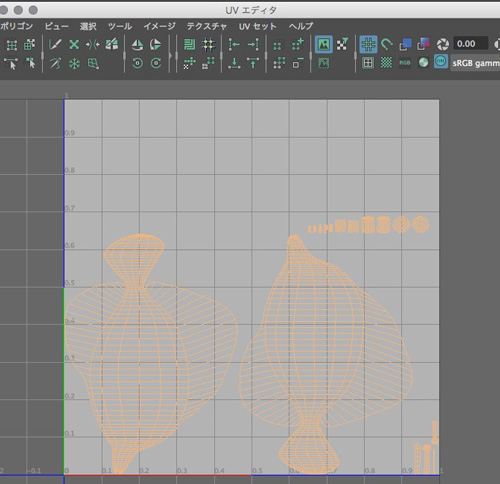Collapse toolbar handle before grid display icon

coord(355,54)
